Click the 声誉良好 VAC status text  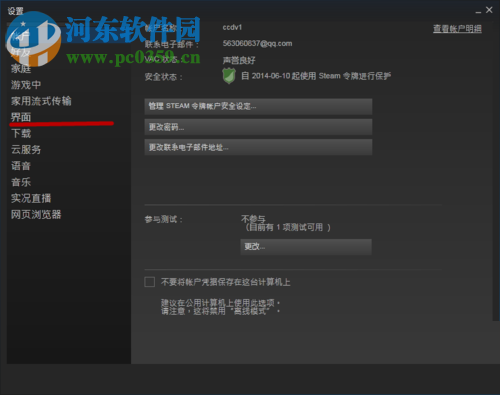(239, 60)
